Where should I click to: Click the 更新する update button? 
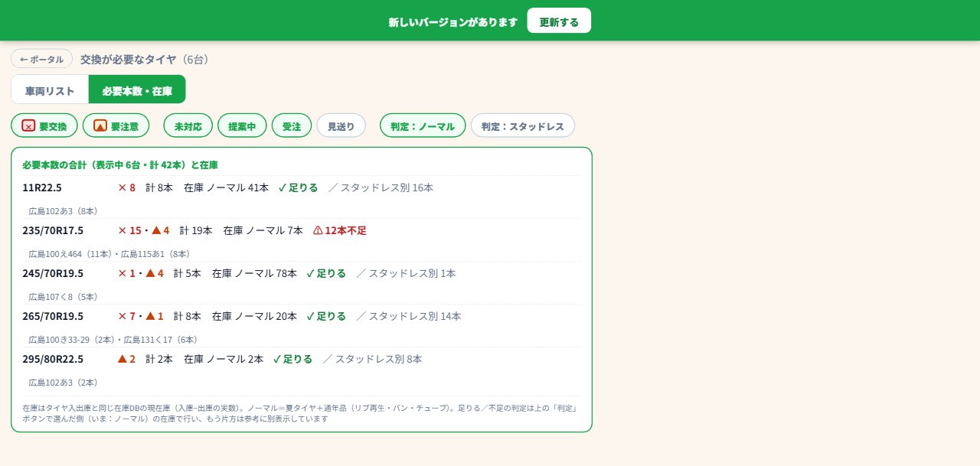tap(559, 21)
